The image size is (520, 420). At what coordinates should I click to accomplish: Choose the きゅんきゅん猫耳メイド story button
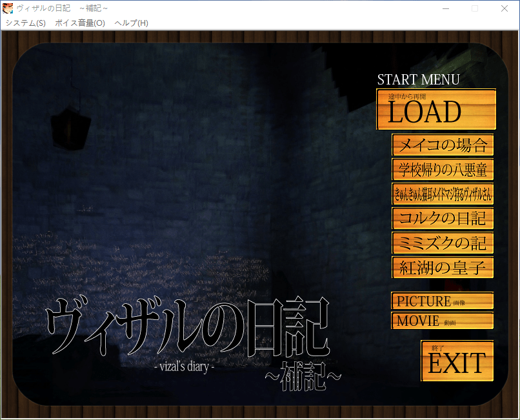443,194
